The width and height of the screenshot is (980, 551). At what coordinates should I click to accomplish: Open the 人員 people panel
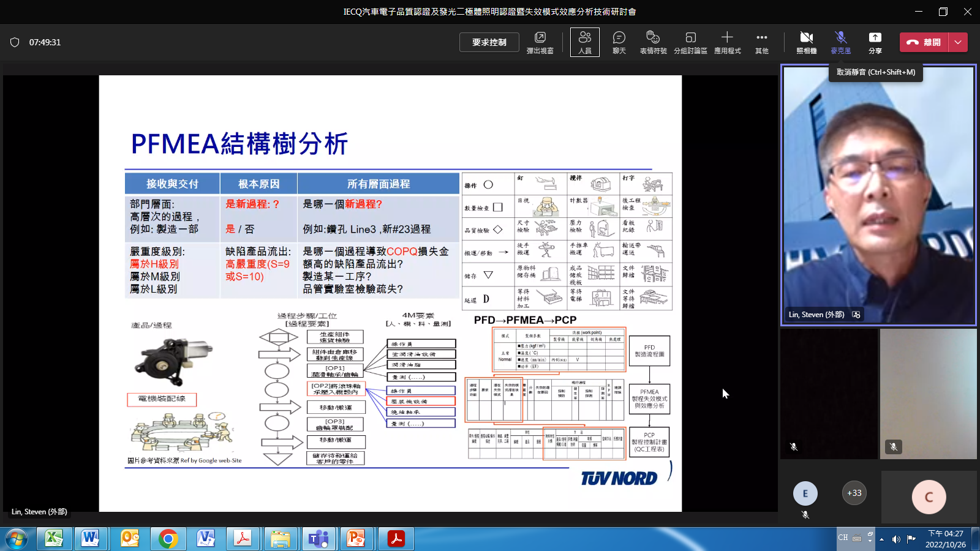(585, 42)
